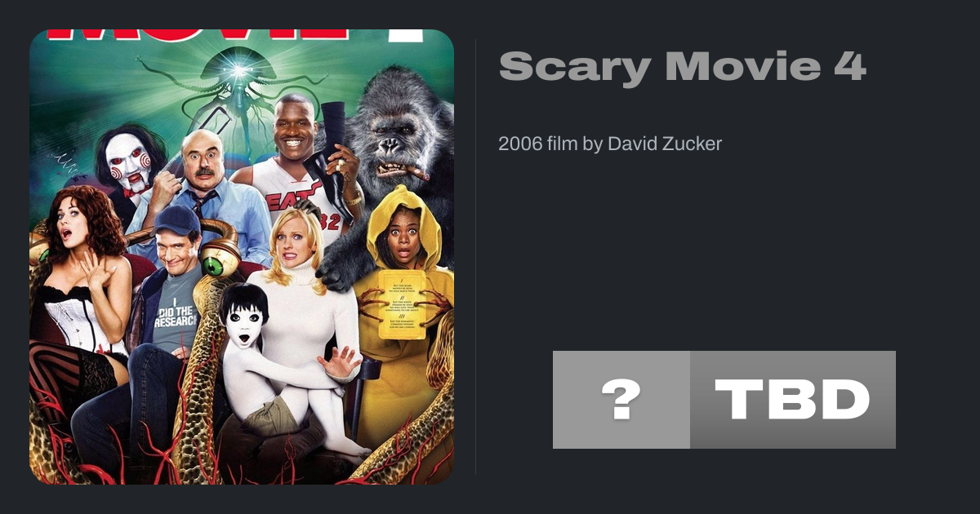The width and height of the screenshot is (980, 514).
Task: Click the blue baseball cap
Action: point(176,220)
